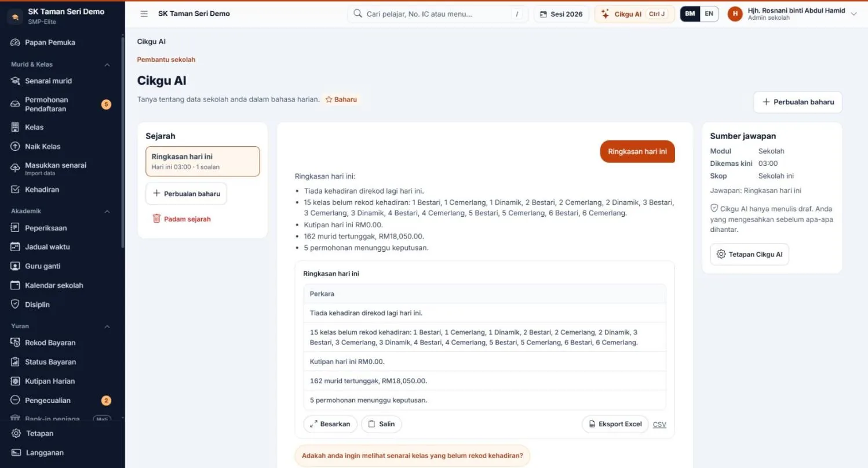This screenshot has height=468, width=868.
Task: Open Papan Pemuka dashboard icon
Action: click(16, 42)
